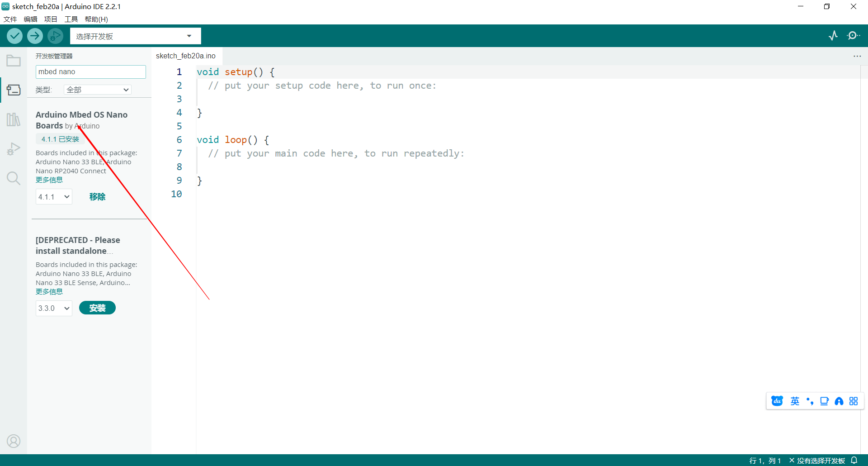Viewport: 868px width, 466px height.
Task: Click the editor vertical scrollbar
Action: 864,260
